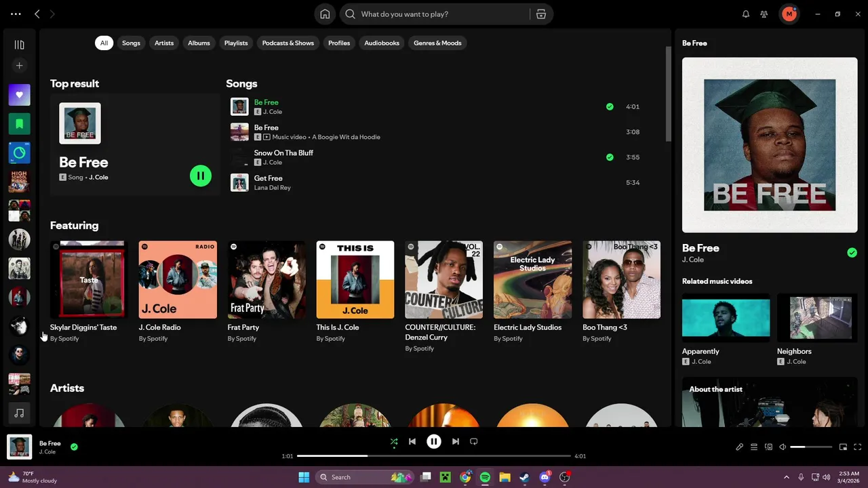Filter results by Playlists

pos(236,43)
